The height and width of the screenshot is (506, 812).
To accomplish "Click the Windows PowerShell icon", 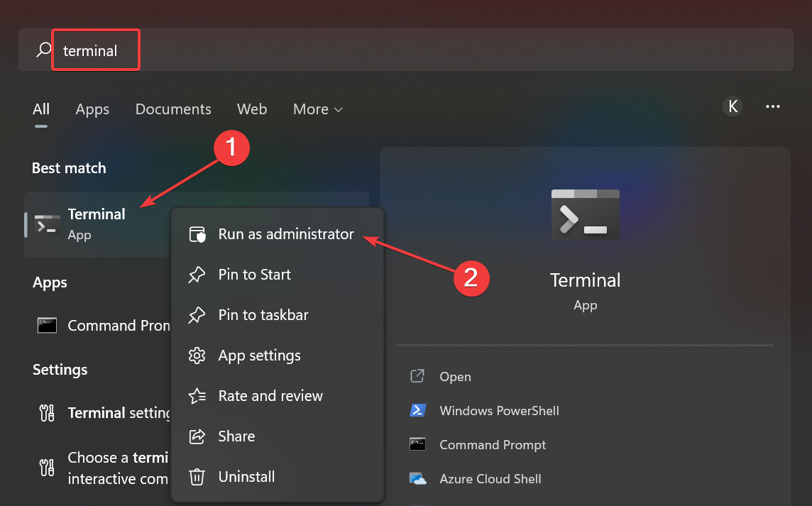I will point(418,410).
